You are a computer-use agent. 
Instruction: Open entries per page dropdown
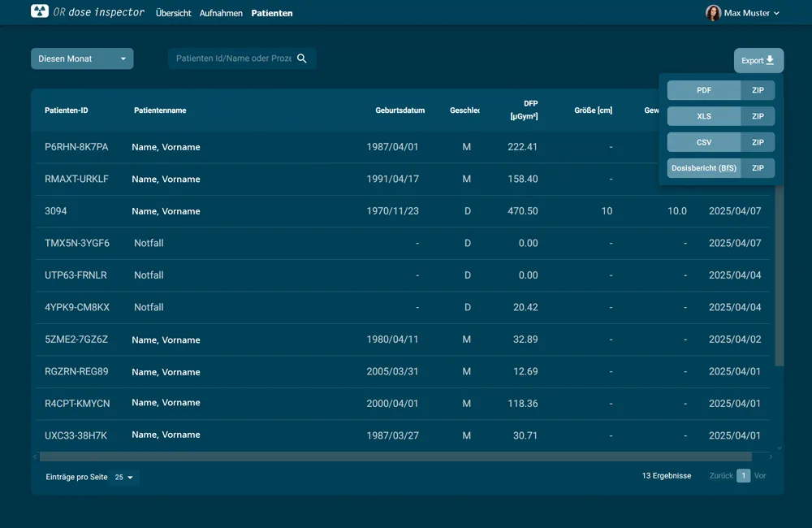point(125,477)
